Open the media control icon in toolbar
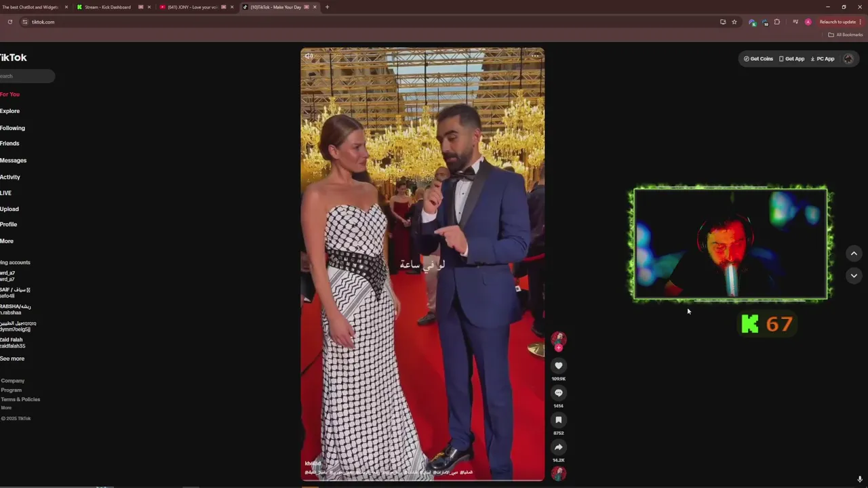The width and height of the screenshot is (868, 488). coord(795,22)
